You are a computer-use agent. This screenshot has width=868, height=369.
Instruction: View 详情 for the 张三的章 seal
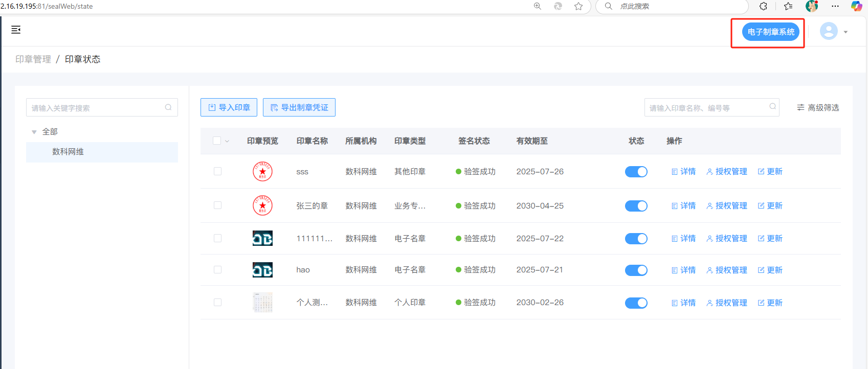tap(683, 206)
